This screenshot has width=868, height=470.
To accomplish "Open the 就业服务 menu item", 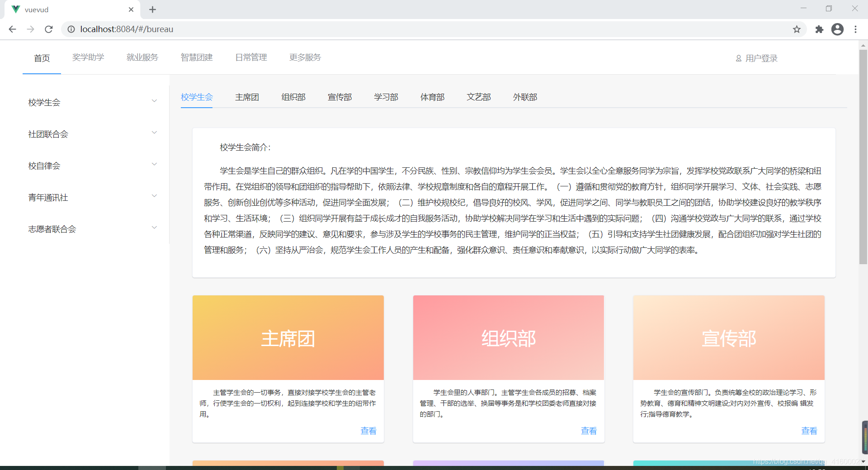I will point(142,57).
